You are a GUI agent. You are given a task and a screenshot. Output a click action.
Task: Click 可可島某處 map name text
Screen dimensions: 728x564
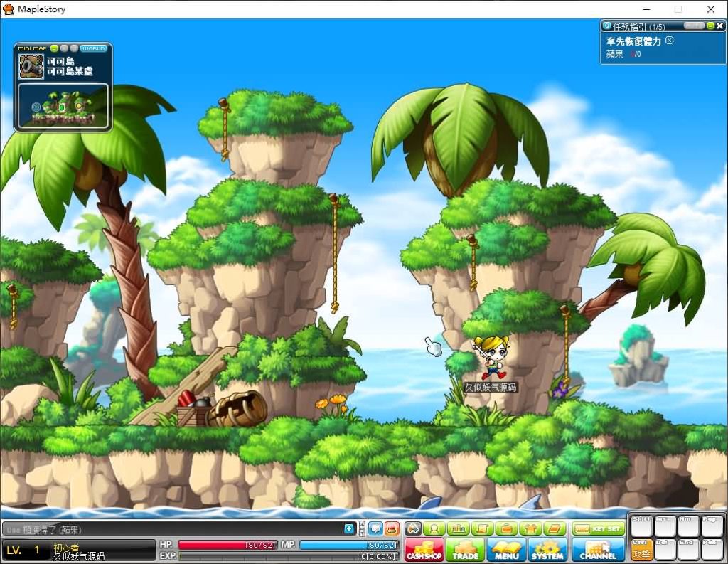[70, 71]
